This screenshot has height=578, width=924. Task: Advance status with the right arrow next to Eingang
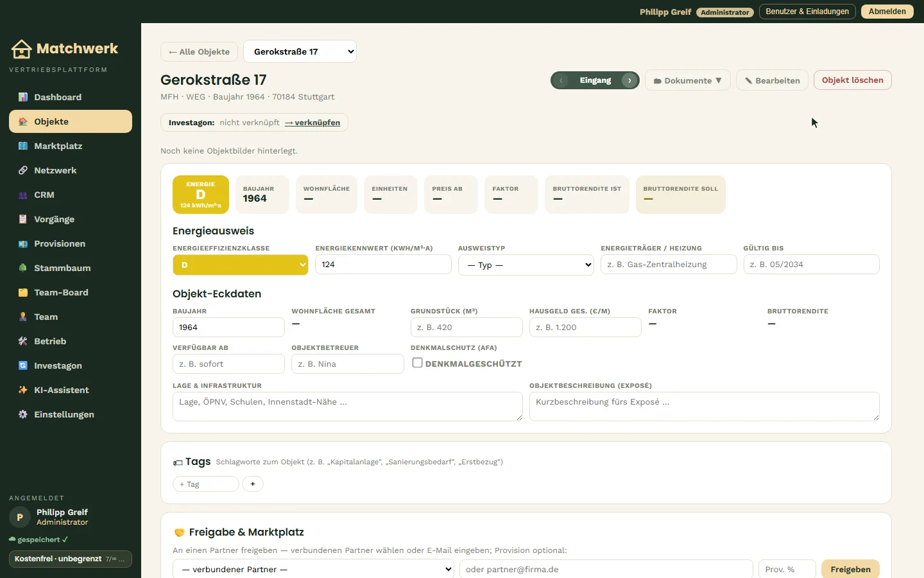[x=630, y=80]
